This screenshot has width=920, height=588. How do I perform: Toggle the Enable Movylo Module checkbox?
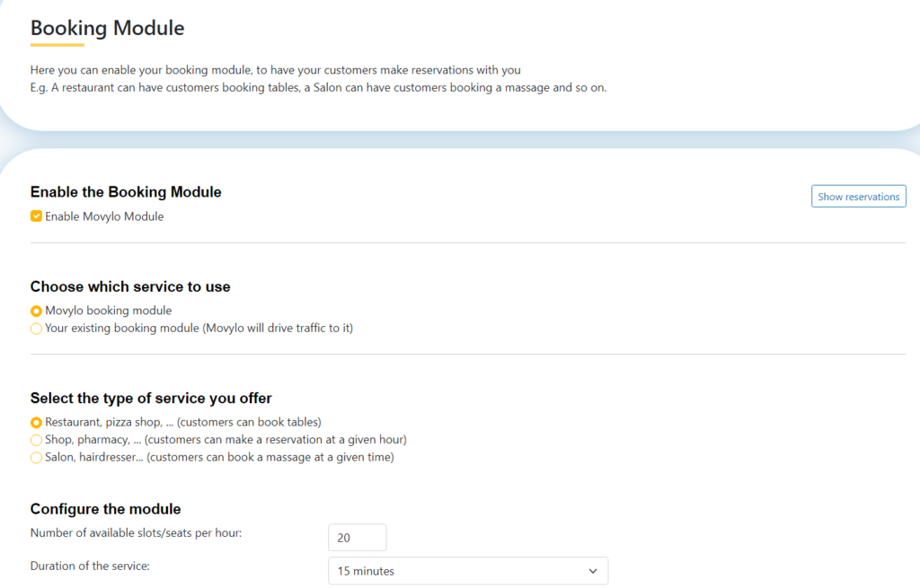tap(36, 216)
